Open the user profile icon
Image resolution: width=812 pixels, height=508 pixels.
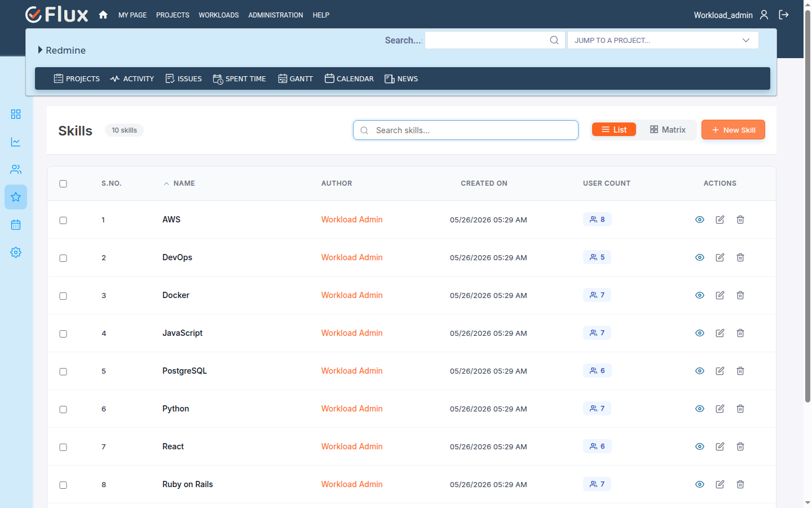tap(764, 15)
